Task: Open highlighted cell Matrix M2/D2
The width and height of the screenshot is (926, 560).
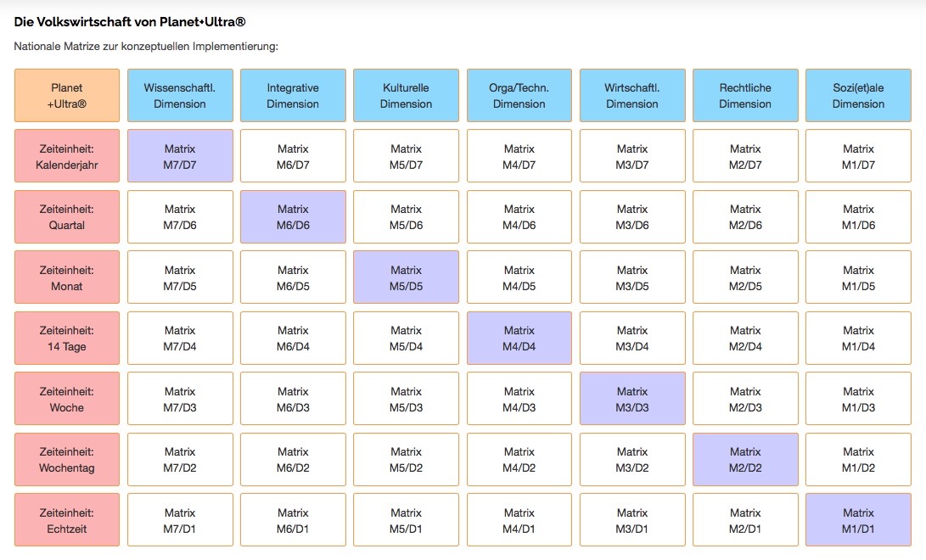Action: click(x=745, y=459)
